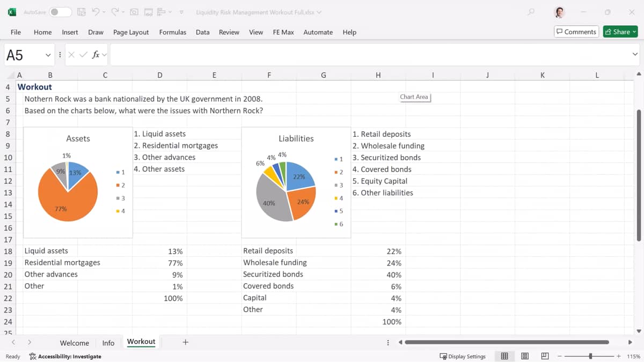Select column H header

click(x=378, y=75)
